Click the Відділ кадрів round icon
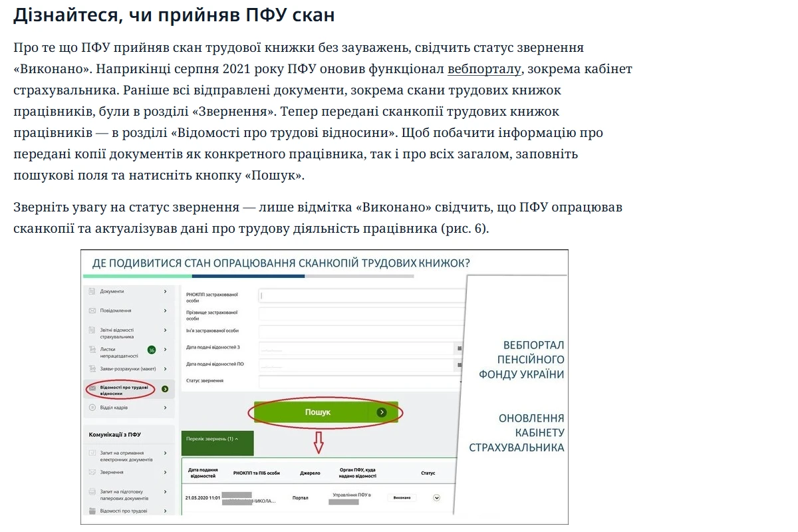 pos(92,407)
